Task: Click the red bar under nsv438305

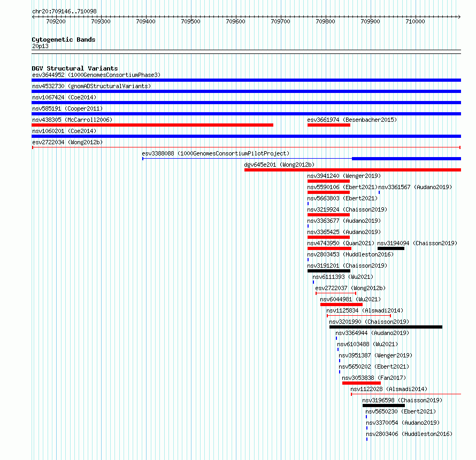Action: pos(152,125)
